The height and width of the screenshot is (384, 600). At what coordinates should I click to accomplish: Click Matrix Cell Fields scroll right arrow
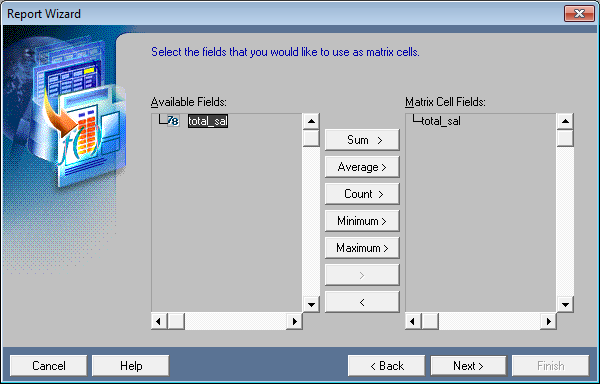[x=548, y=321]
